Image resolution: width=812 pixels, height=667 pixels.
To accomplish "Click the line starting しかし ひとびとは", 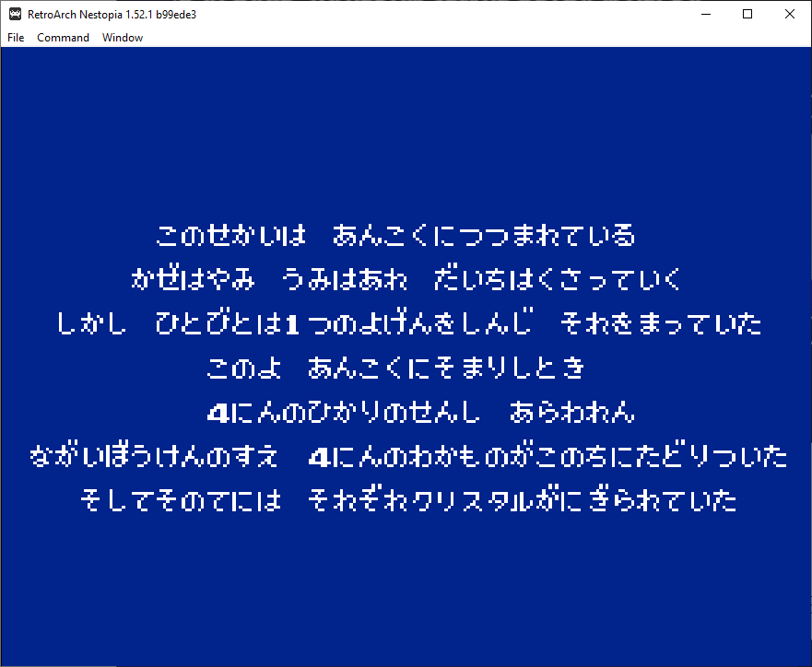I will tap(408, 323).
